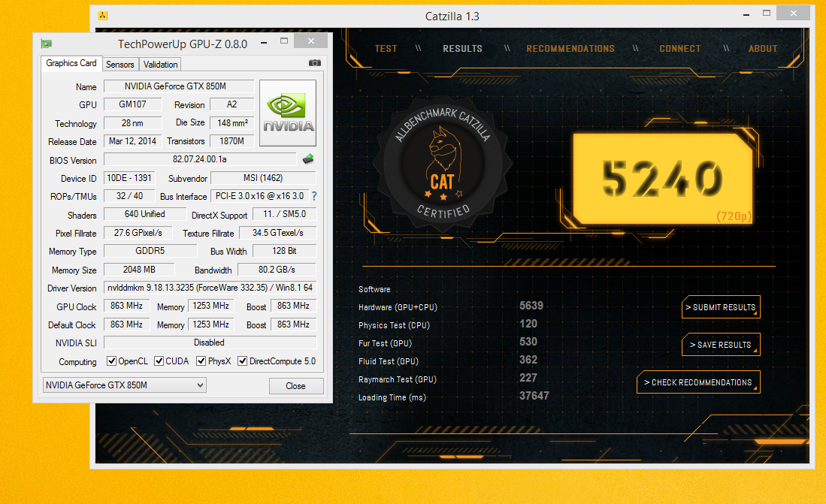This screenshot has width=826, height=504.
Task: Minimize the GPU-Z window
Action: tap(263, 41)
